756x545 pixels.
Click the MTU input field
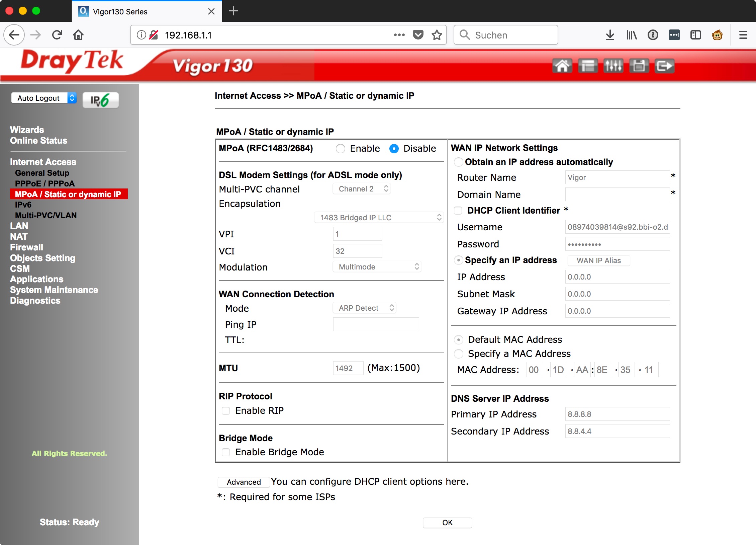pyautogui.click(x=348, y=368)
